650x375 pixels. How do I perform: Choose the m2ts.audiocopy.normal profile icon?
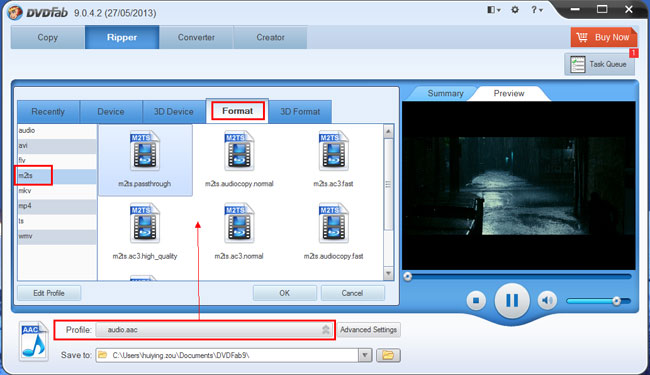pyautogui.click(x=239, y=151)
